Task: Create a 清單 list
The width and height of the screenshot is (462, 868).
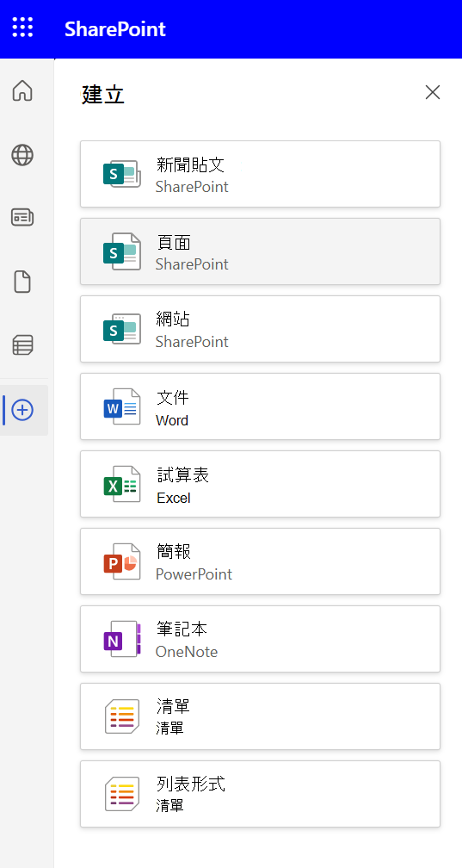Action: (260, 716)
